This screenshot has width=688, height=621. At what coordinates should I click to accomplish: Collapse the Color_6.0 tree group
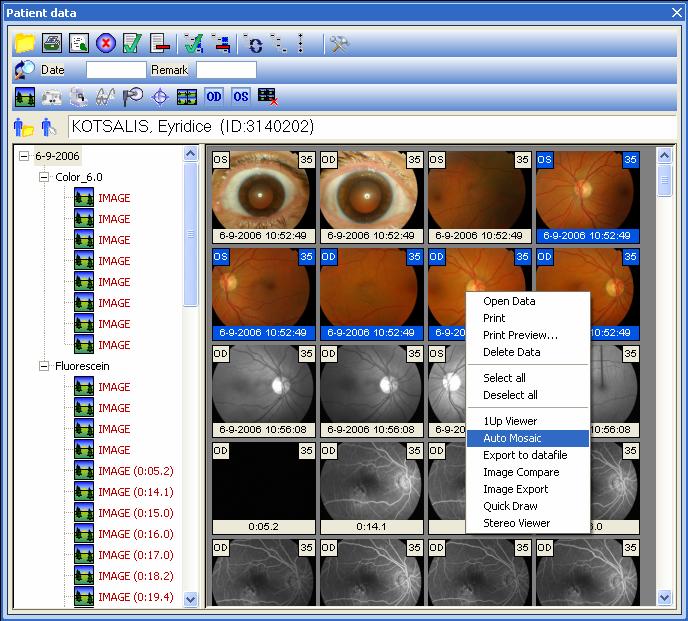(44, 177)
